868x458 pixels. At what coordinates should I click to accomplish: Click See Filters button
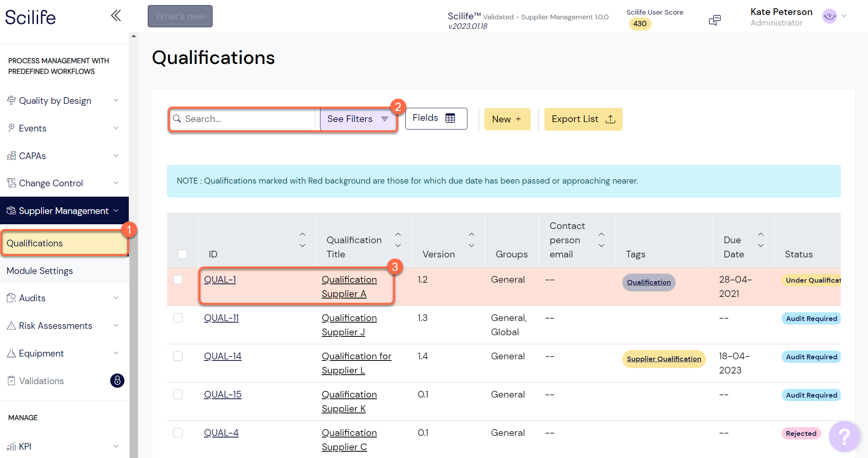click(358, 119)
